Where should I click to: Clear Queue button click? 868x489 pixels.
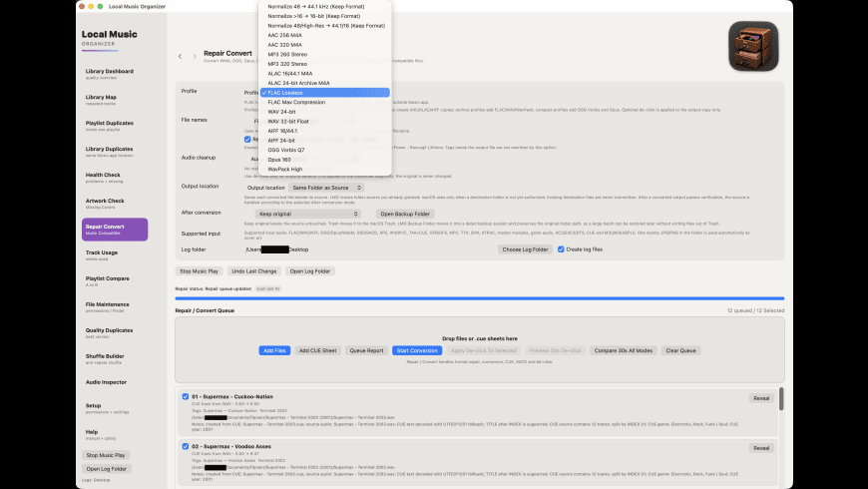click(x=680, y=350)
